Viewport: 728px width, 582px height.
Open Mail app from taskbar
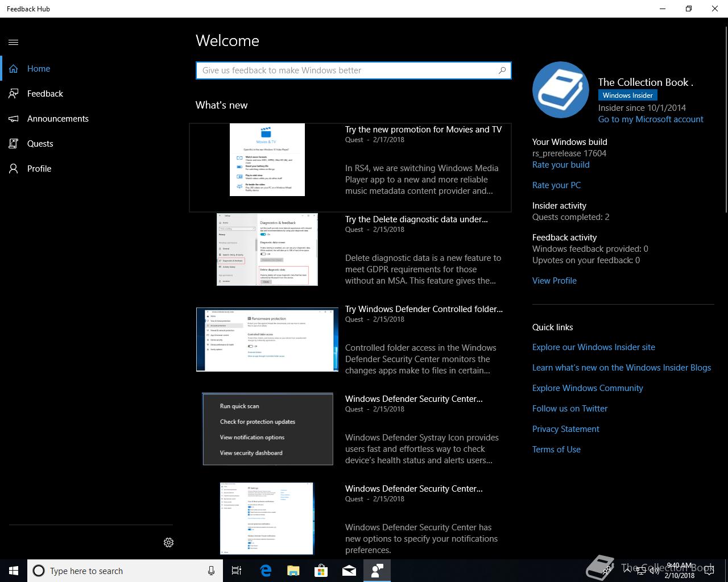(x=349, y=571)
